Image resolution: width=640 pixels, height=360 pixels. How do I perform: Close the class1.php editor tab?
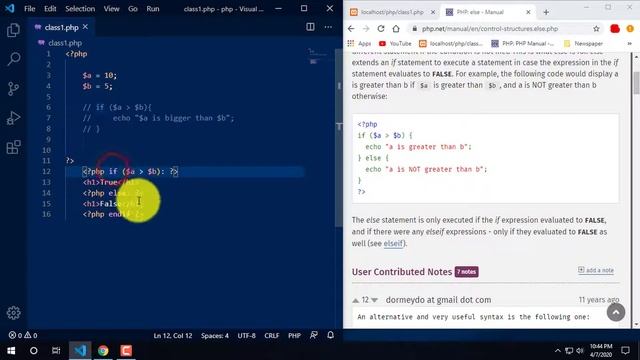85,27
